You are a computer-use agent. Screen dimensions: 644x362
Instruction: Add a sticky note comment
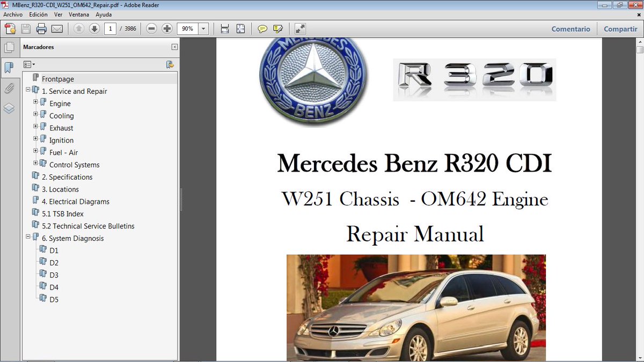[x=262, y=28]
